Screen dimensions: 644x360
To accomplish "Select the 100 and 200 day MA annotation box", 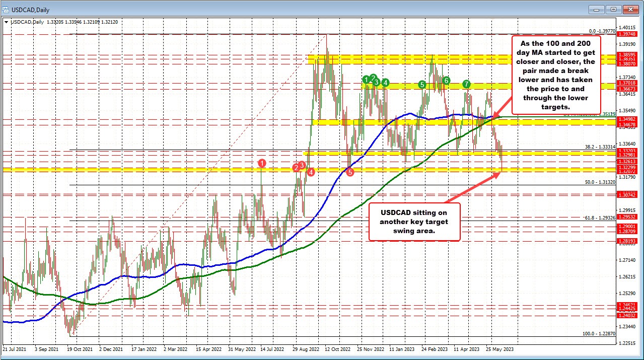I will click(555, 76).
